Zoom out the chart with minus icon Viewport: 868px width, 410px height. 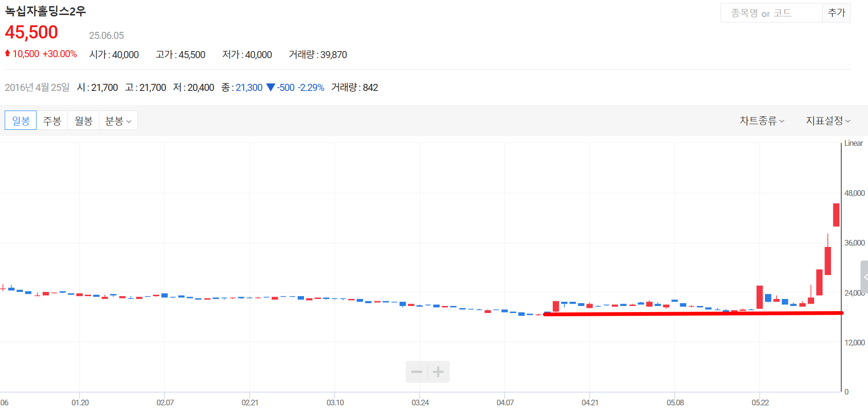tap(416, 372)
